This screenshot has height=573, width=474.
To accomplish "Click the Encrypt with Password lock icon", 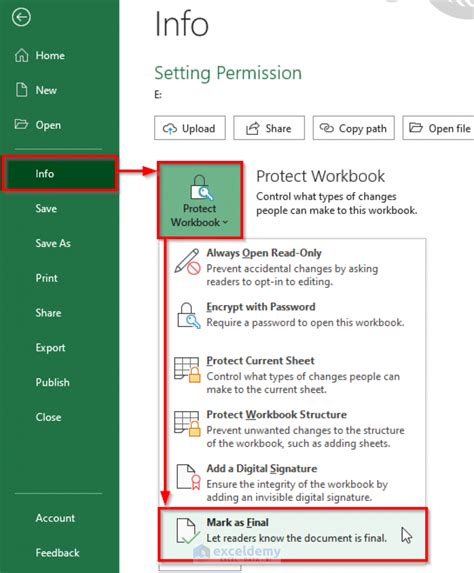I will tap(189, 315).
